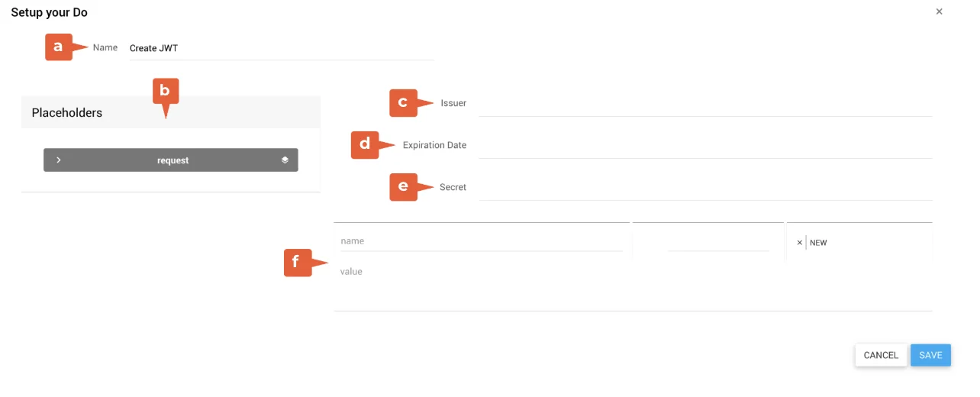Focus the Name field containing Create JWT
980x397 pixels.
(281, 48)
